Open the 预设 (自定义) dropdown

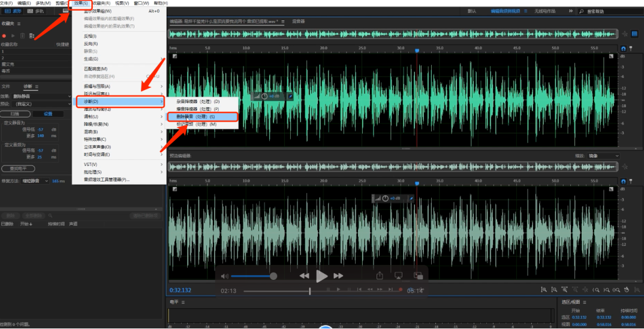42,104
